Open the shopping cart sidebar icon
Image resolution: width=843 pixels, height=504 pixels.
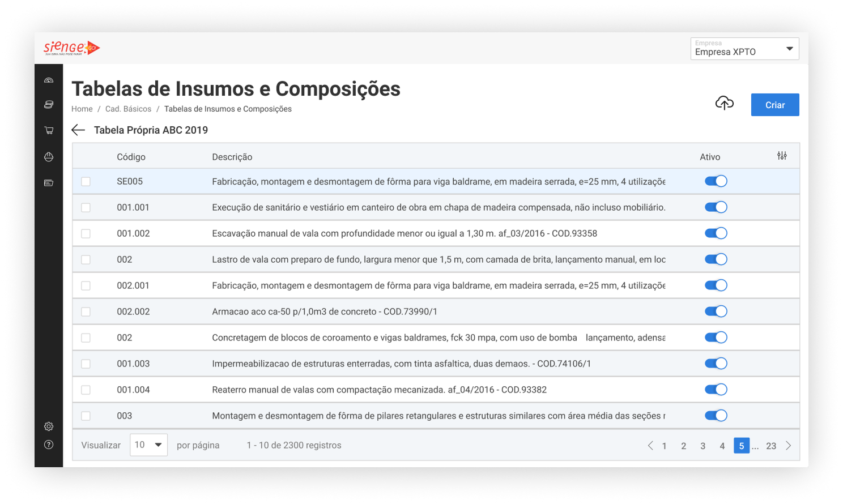pos(49,130)
